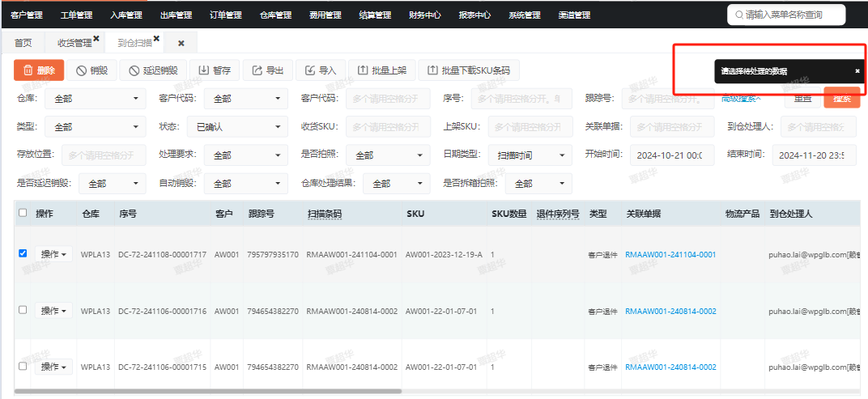Check the row DC-72-241106-00001716 checkbox
The height and width of the screenshot is (399, 868).
pos(23,310)
